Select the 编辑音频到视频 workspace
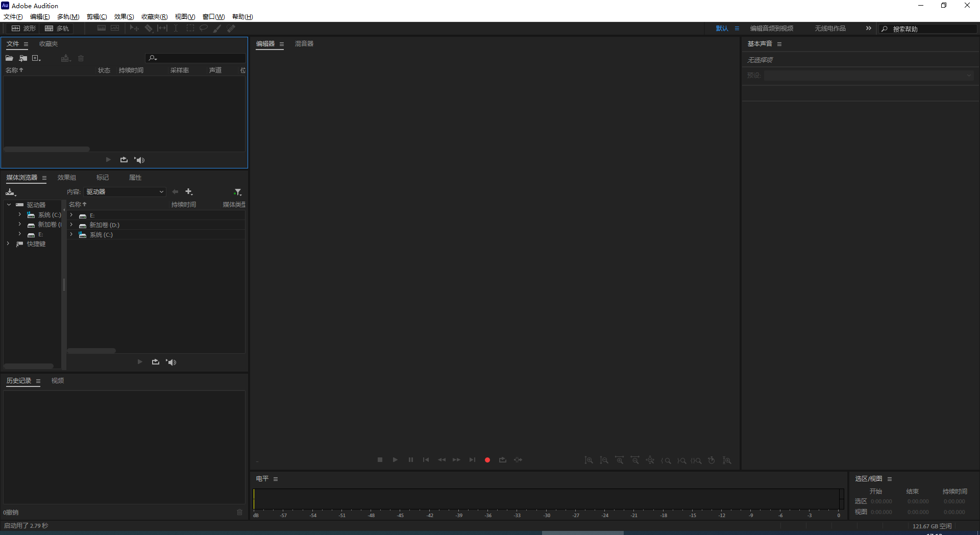Viewport: 980px width, 535px height. 771,29
